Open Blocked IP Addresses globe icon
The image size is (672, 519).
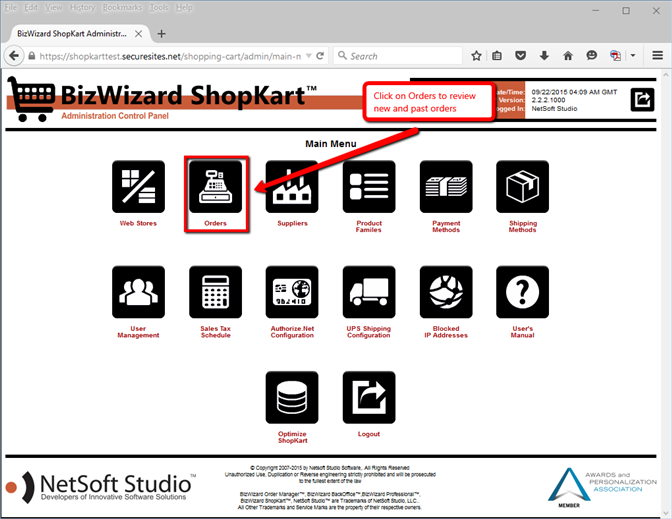coord(446,292)
